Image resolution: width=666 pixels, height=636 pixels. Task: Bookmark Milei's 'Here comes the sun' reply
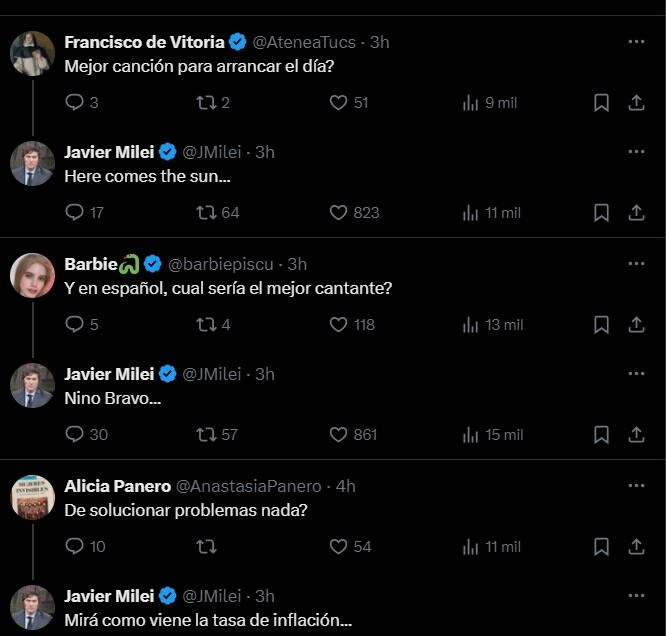(601, 212)
